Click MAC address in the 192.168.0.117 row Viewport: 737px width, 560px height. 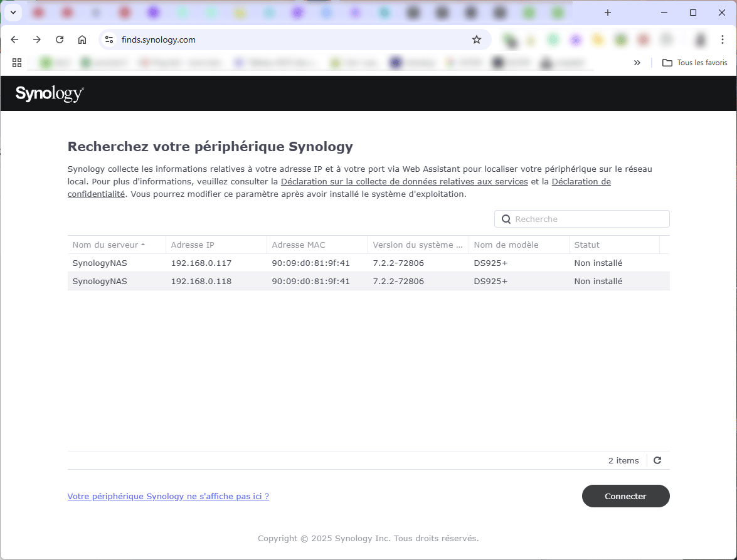click(310, 263)
